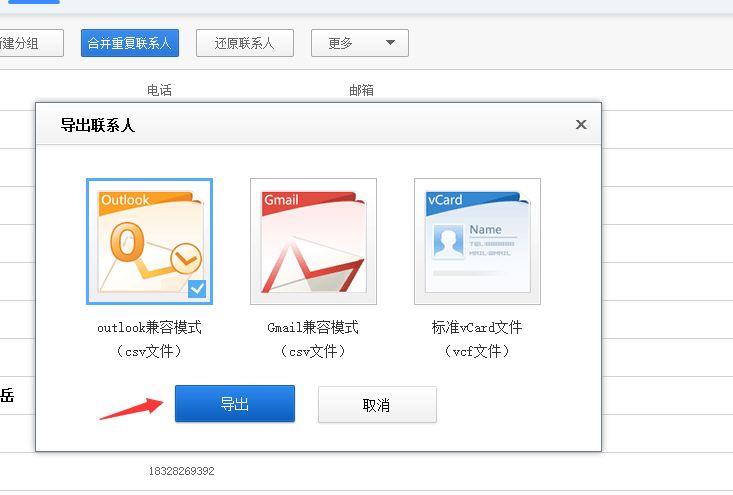
Task: Click the 邮箱 column header
Action: point(361,90)
